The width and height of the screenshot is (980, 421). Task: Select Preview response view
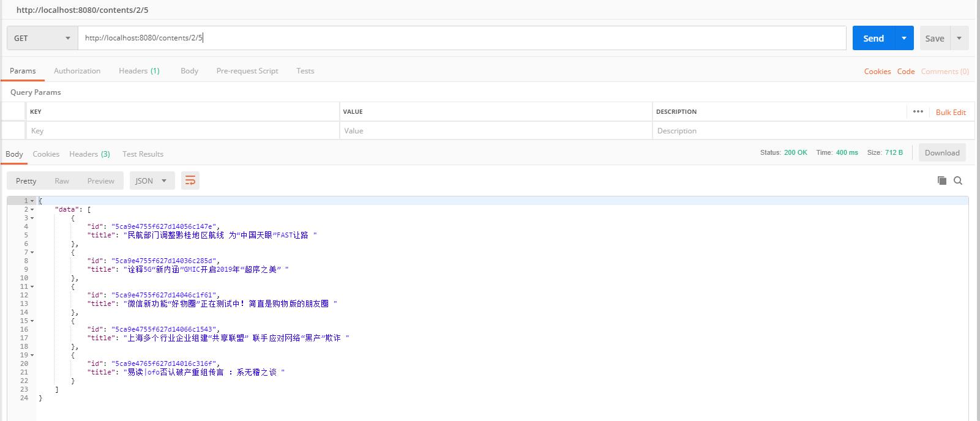pyautogui.click(x=100, y=181)
